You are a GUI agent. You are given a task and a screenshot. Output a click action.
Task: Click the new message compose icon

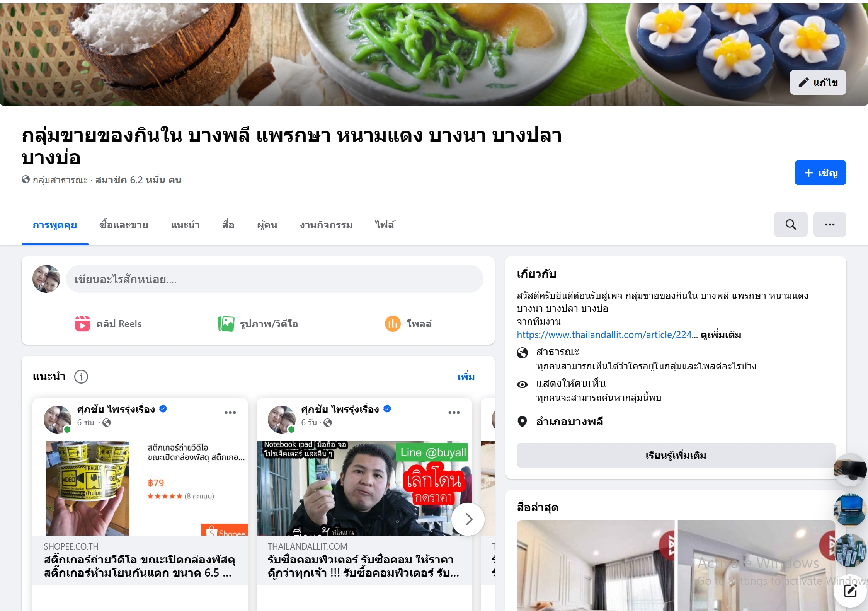point(850,591)
